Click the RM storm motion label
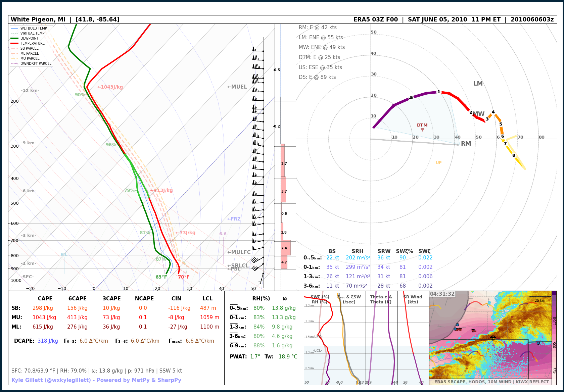This screenshot has height=392, width=564. (x=466, y=144)
